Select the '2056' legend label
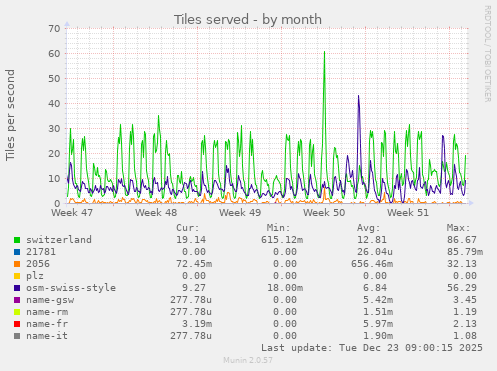The width and height of the screenshot is (497, 371). (38, 264)
